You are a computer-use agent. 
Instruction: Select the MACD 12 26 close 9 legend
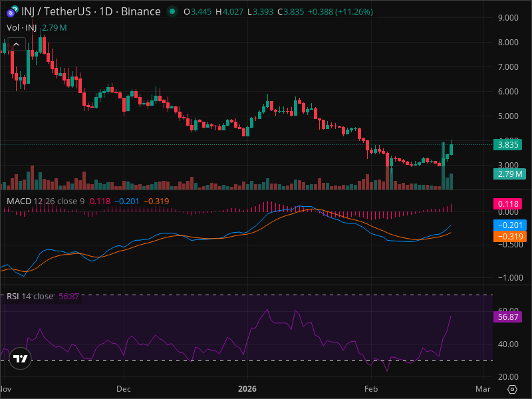[x=45, y=201]
